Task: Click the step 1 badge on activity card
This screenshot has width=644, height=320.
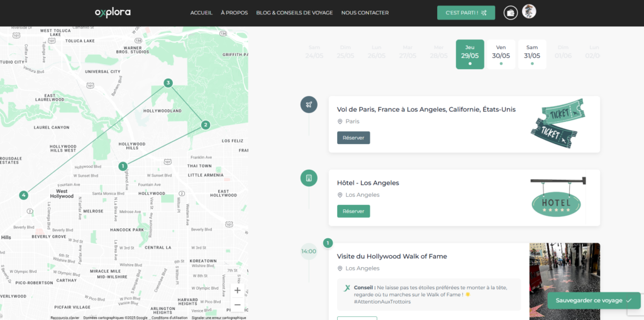Action: [328, 243]
